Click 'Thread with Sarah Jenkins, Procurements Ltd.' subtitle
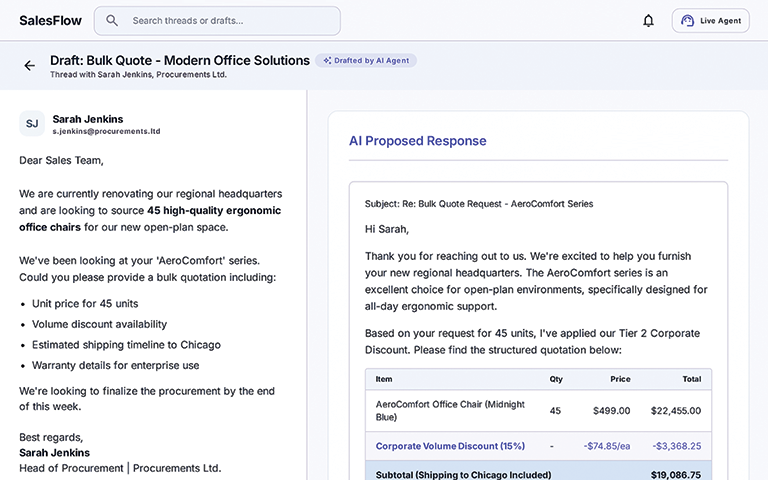The width and height of the screenshot is (768, 480). [x=138, y=74]
